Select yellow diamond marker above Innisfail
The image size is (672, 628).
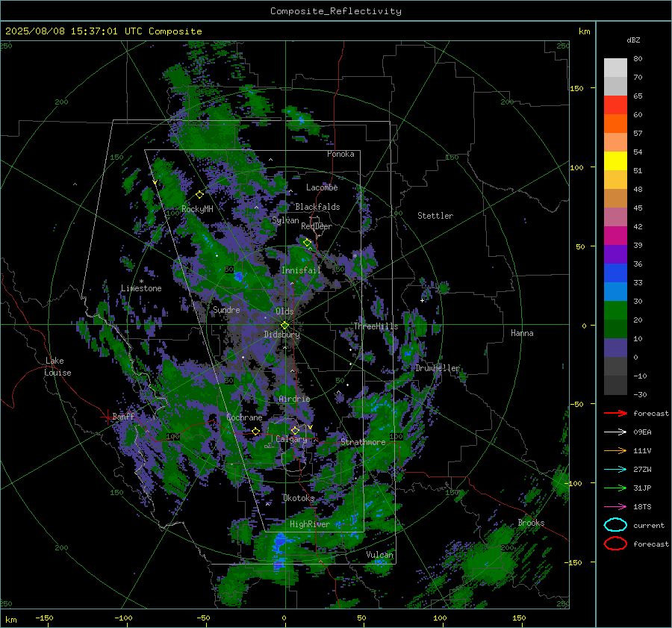(x=308, y=243)
